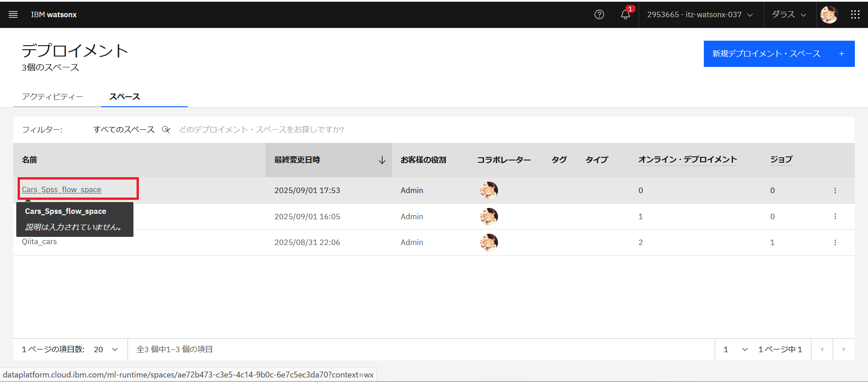Click the オンライン・デプロイメント column header
The image size is (868, 382).
pyautogui.click(x=688, y=160)
